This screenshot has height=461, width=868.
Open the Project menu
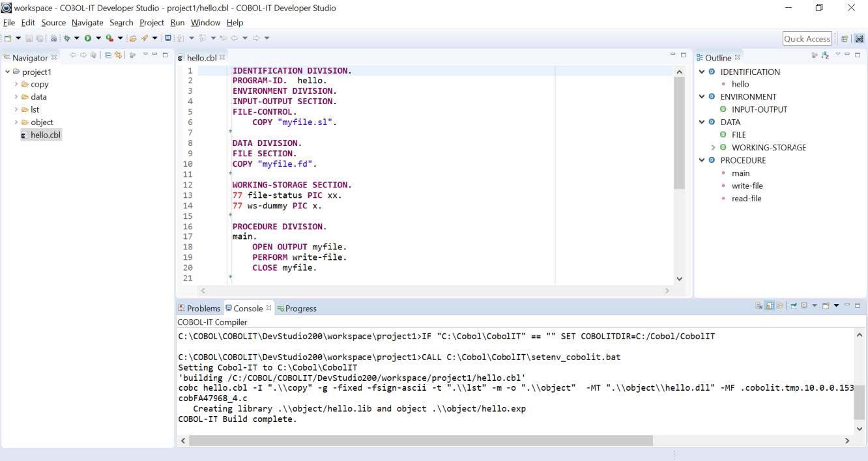[x=152, y=22]
